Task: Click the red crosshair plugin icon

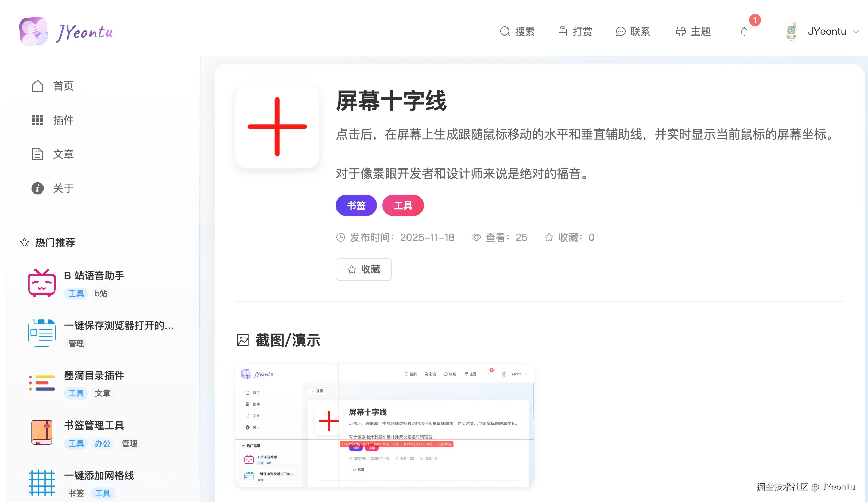Action: (x=277, y=127)
